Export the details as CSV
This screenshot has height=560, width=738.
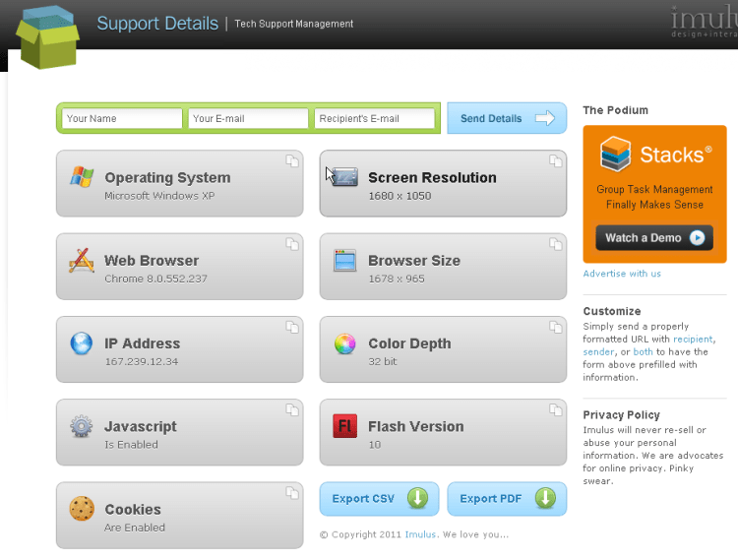tap(379, 499)
